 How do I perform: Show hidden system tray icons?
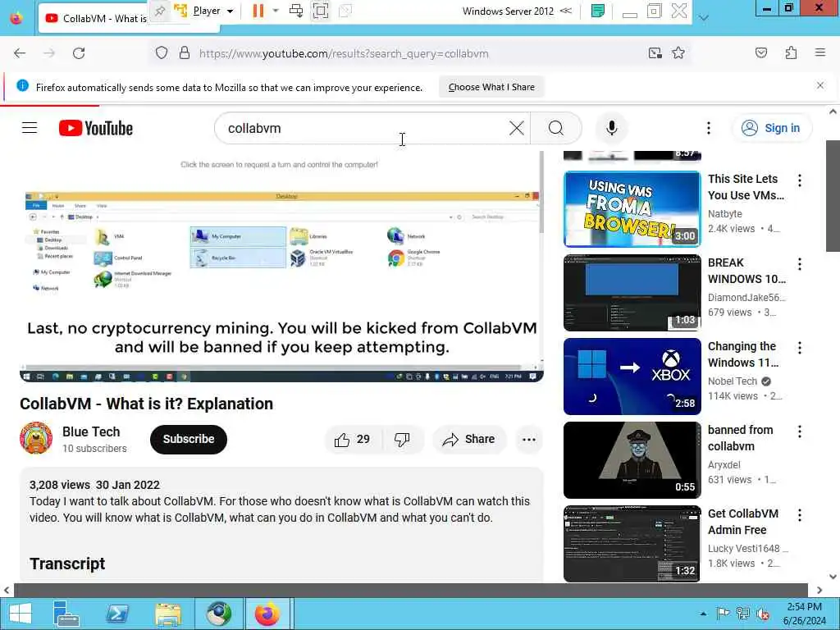(703, 614)
